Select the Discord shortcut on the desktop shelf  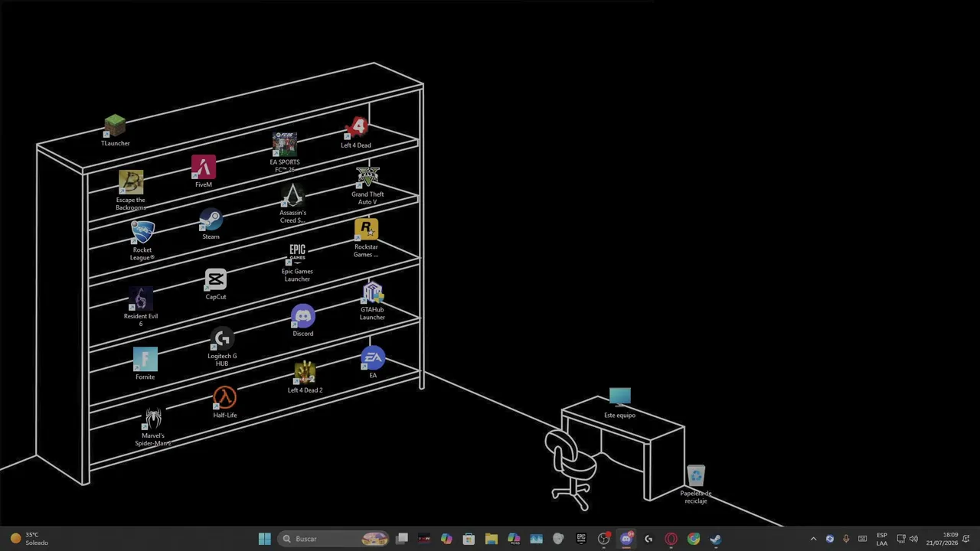303,321
